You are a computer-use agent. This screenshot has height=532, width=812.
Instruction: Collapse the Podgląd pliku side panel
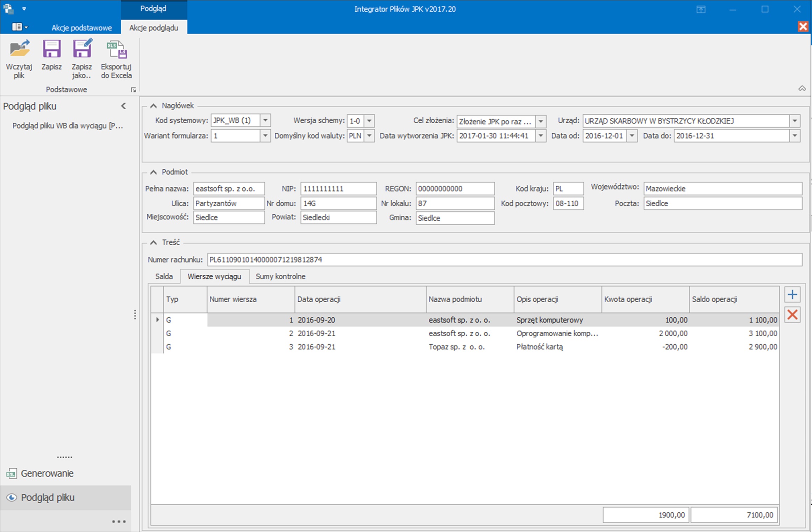pyautogui.click(x=123, y=106)
